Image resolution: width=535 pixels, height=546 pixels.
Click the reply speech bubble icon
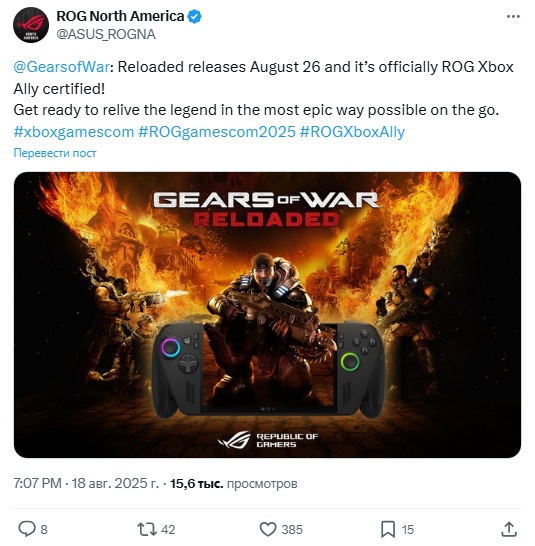[26, 529]
